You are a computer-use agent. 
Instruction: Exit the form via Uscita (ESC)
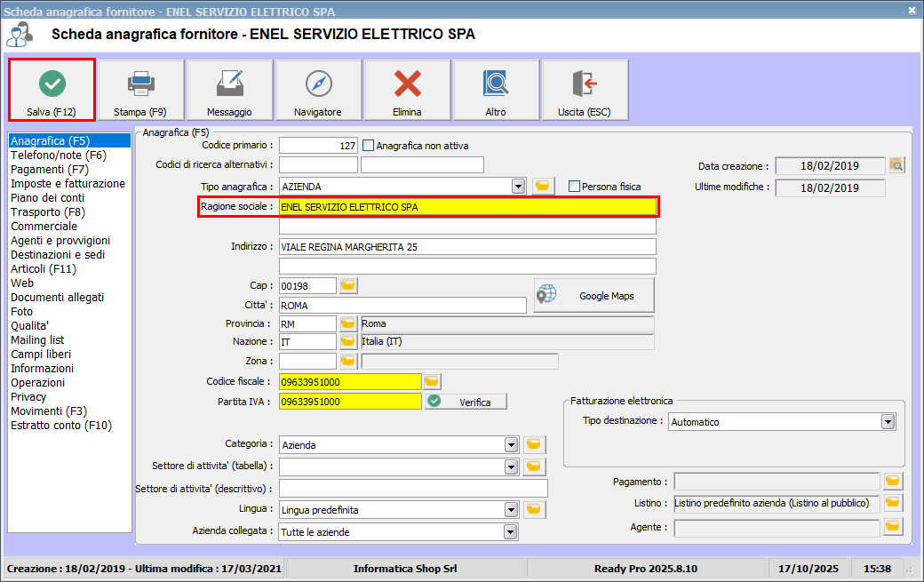585,91
